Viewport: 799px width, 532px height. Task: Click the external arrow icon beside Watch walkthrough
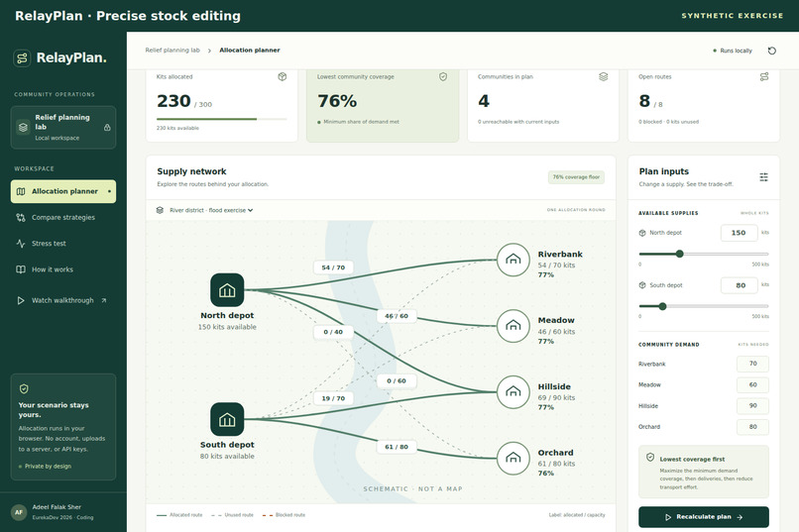pos(104,300)
